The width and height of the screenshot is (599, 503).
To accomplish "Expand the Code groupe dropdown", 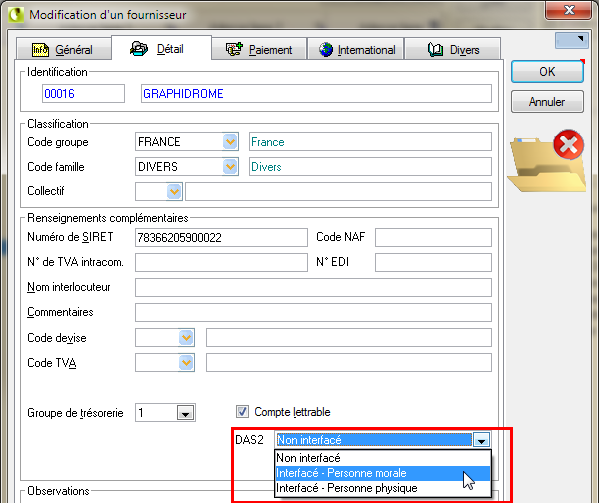I will click(230, 142).
